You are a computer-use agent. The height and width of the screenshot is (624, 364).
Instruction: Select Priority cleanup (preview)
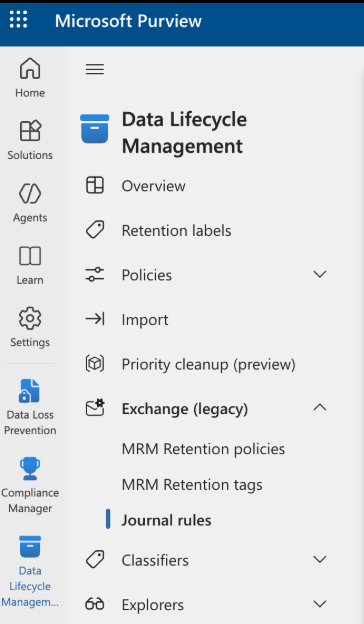208,365
